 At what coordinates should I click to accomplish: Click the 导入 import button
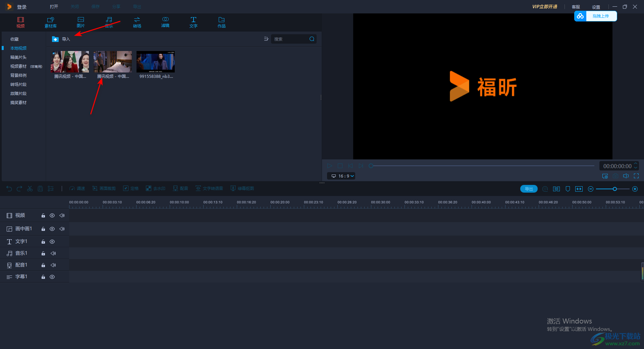click(61, 39)
